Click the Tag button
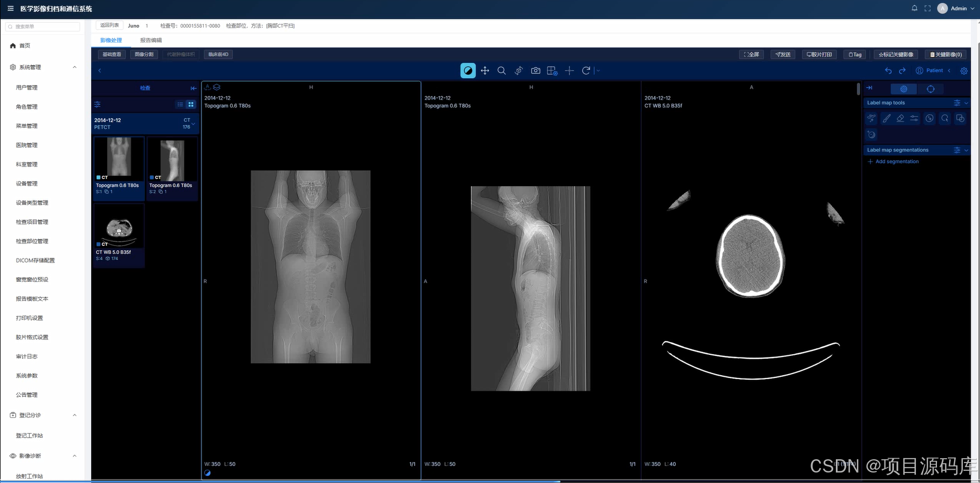This screenshot has height=483, width=980. coord(855,55)
